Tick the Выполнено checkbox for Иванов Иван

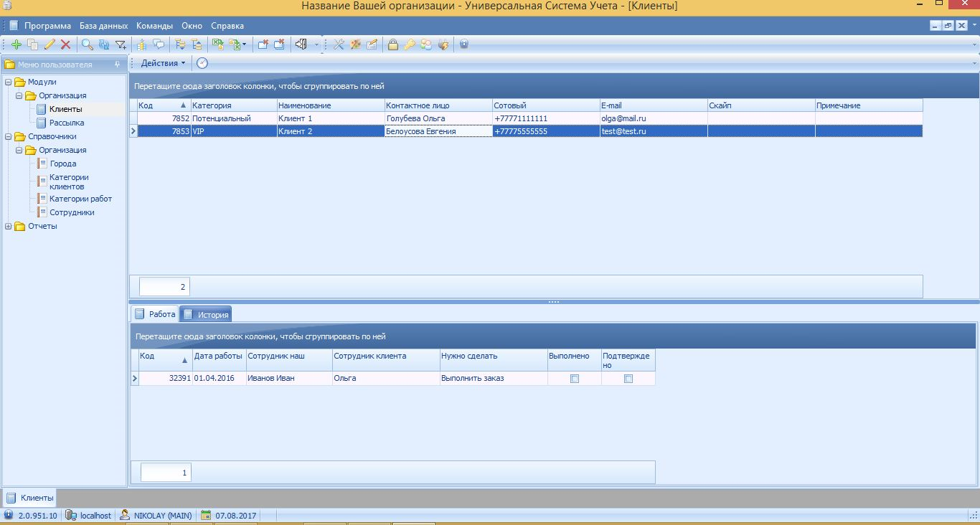[x=575, y=379]
